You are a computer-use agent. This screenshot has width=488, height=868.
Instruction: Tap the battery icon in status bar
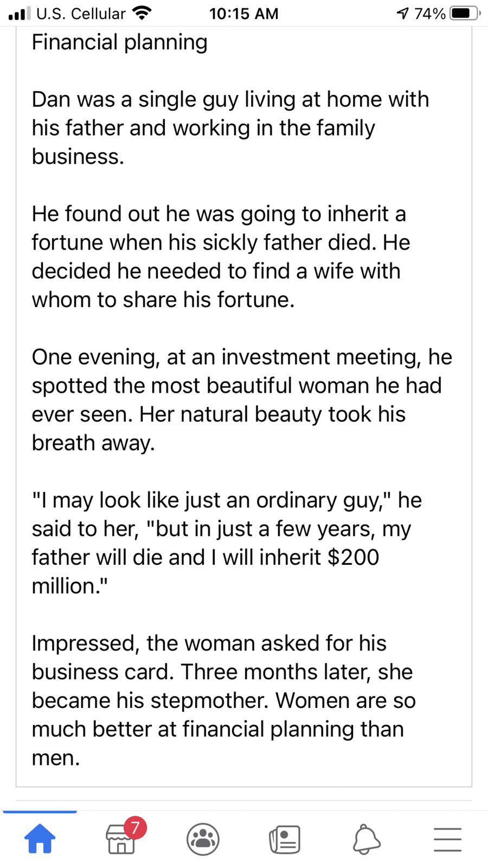(465, 13)
